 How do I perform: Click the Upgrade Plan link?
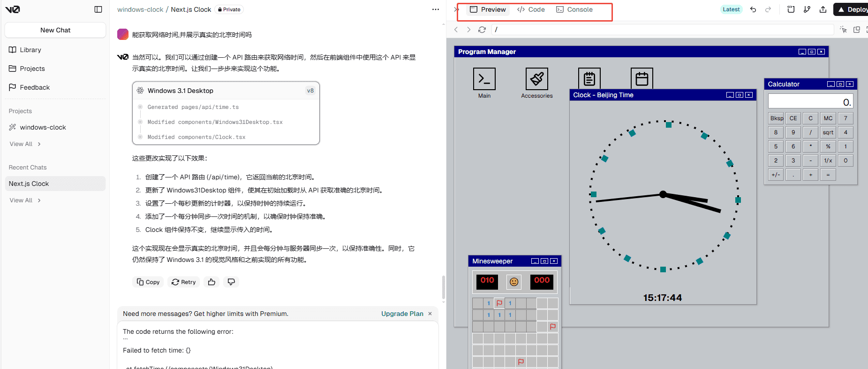[402, 314]
